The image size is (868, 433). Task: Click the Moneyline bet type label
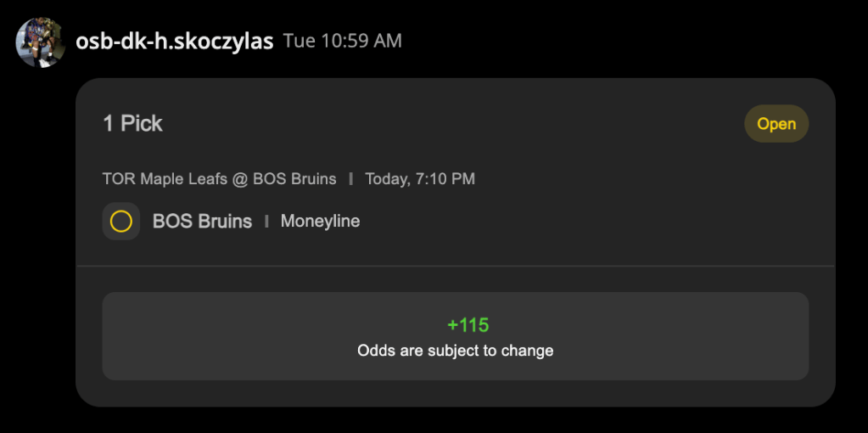[x=320, y=221]
